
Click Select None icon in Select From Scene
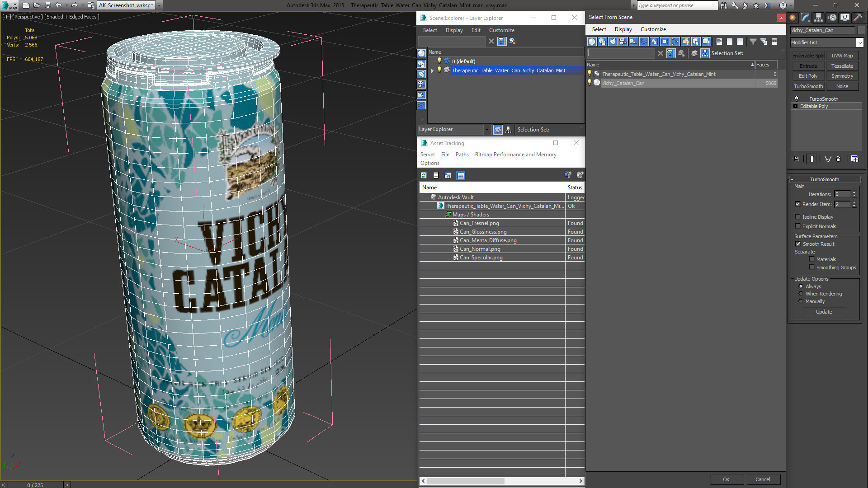tap(730, 42)
